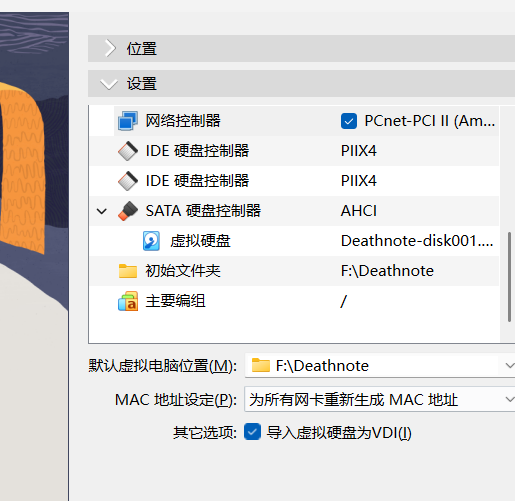515x501 pixels.
Task: Click the 虚拟硬盘 disk icon
Action: click(x=151, y=241)
